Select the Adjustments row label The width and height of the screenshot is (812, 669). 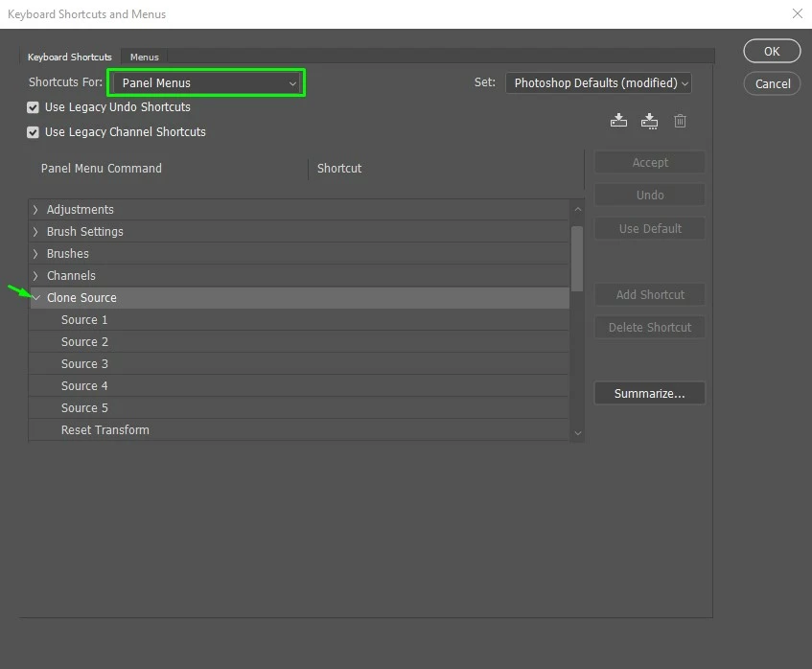click(81, 210)
